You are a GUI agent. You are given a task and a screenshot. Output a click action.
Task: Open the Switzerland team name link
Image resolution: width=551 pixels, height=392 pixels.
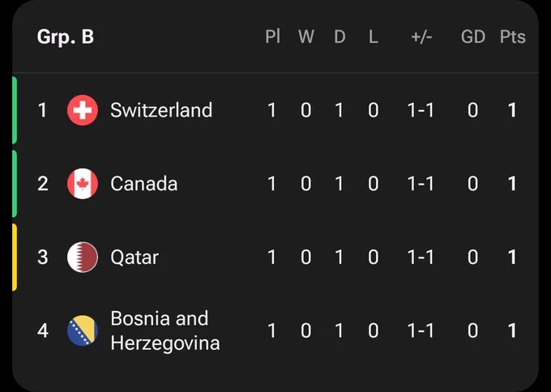[x=161, y=110]
